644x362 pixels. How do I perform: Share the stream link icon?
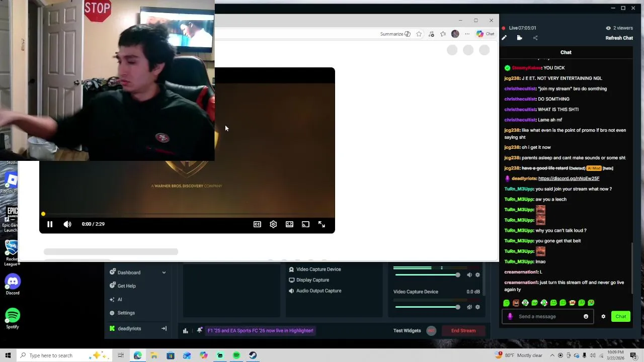(x=535, y=38)
